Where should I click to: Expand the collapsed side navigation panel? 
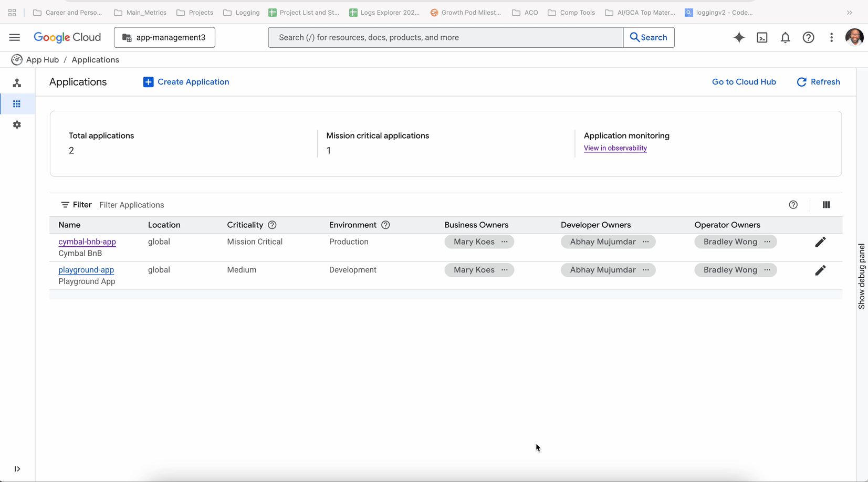click(x=17, y=469)
